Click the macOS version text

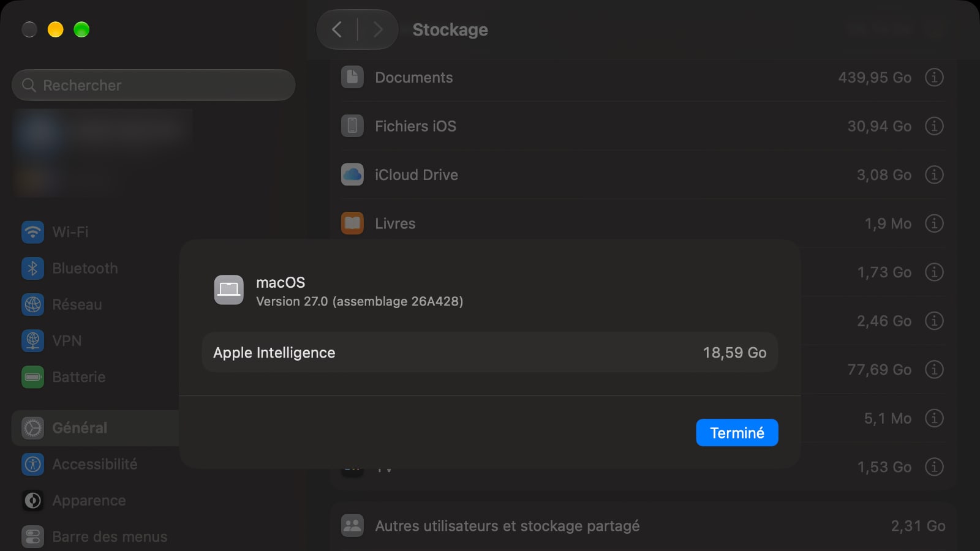tap(360, 301)
